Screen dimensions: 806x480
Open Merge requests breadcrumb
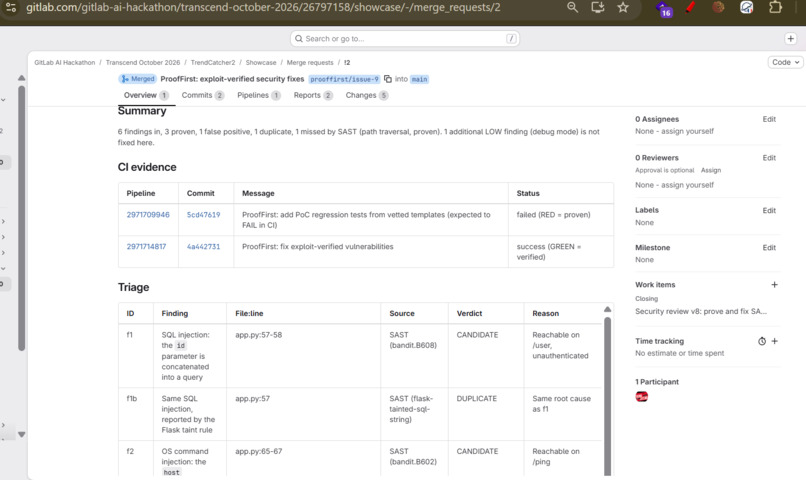(310, 63)
